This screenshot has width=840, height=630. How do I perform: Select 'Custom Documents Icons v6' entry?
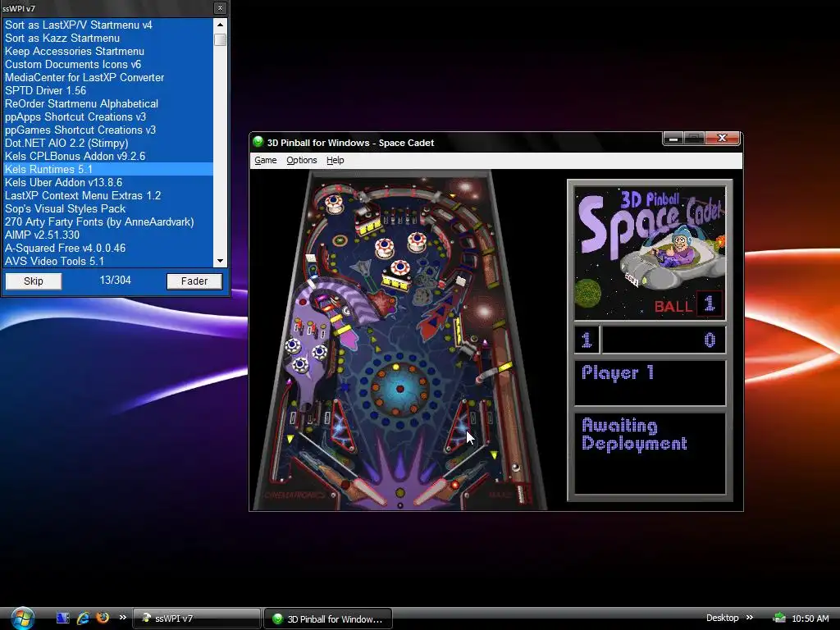pos(108,64)
